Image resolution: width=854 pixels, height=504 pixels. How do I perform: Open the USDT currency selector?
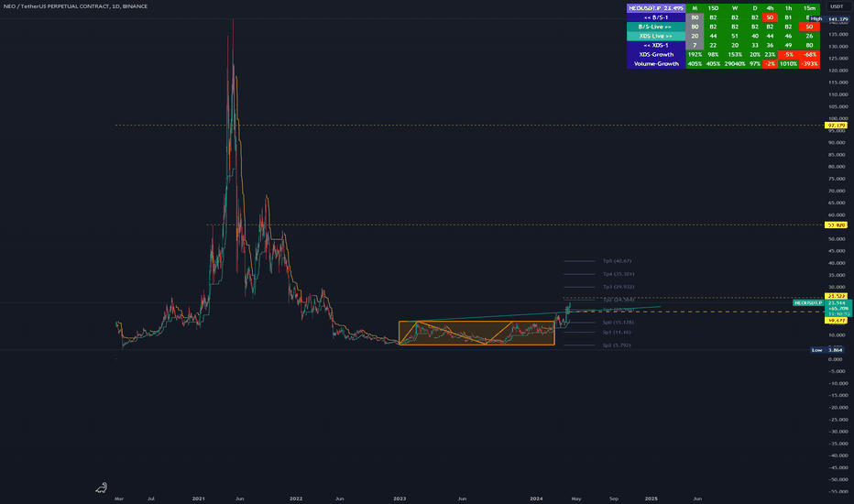tap(837, 6)
